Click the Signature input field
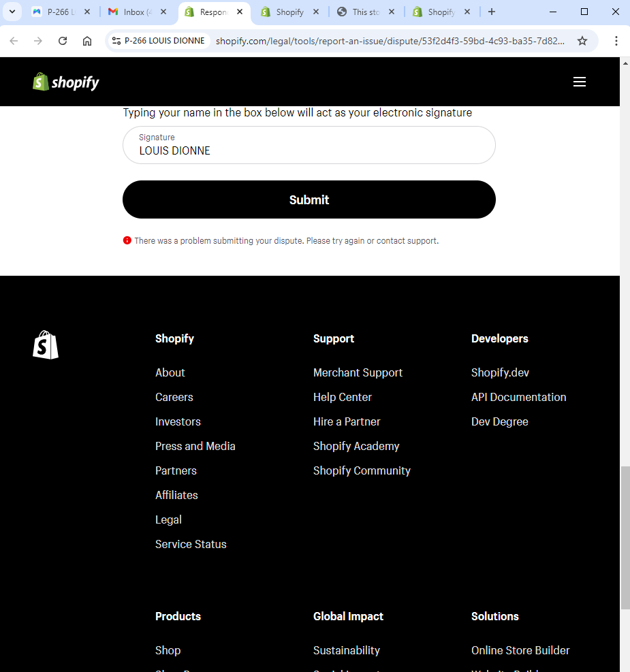 tap(309, 145)
